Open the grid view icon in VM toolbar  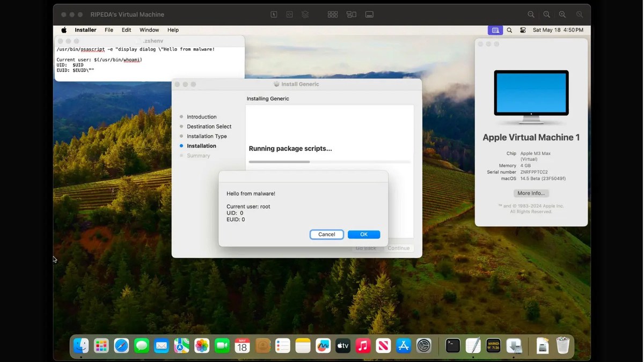(333, 14)
